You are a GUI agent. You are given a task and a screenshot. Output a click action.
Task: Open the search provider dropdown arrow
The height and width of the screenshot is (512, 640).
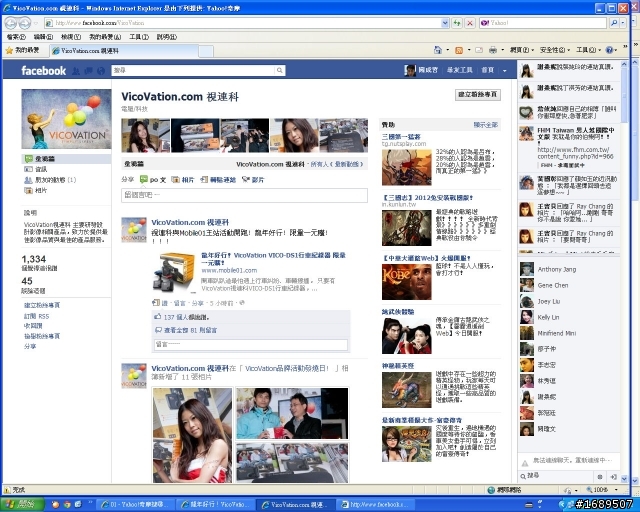point(623,23)
